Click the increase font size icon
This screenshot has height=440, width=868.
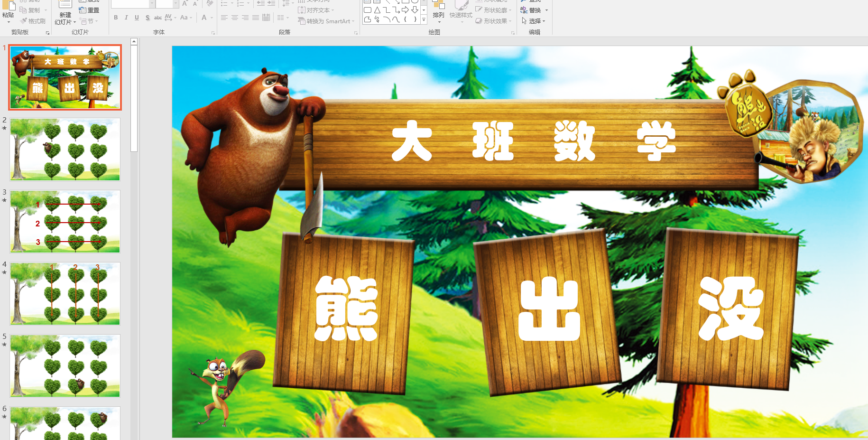tap(185, 3)
